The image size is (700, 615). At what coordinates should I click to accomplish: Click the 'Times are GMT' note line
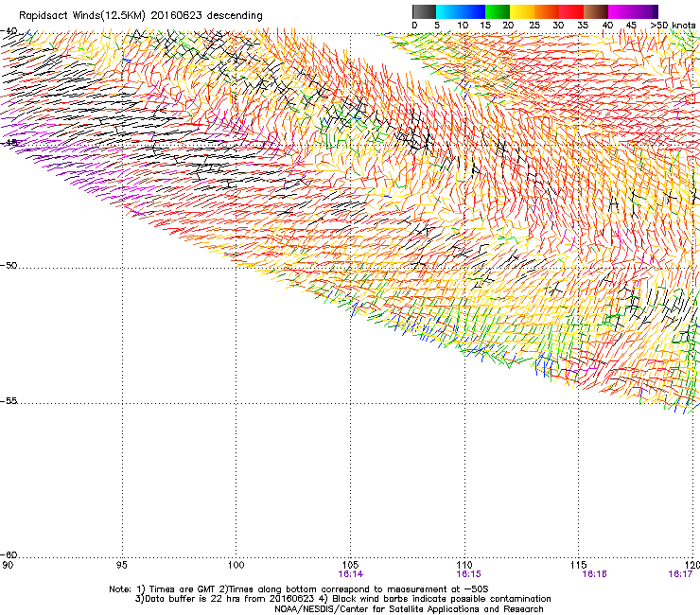[x=299, y=589]
